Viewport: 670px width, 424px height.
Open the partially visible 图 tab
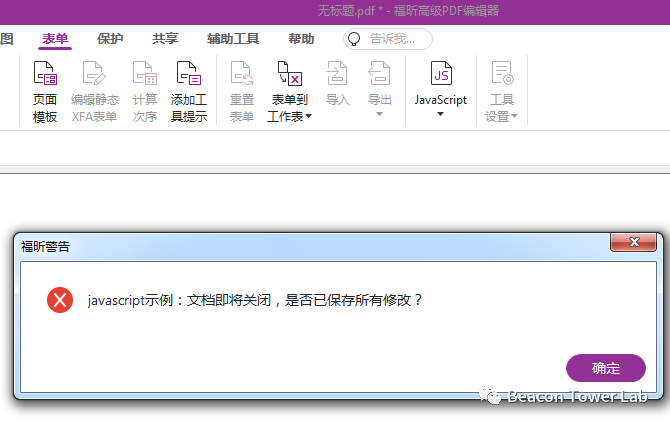point(6,39)
